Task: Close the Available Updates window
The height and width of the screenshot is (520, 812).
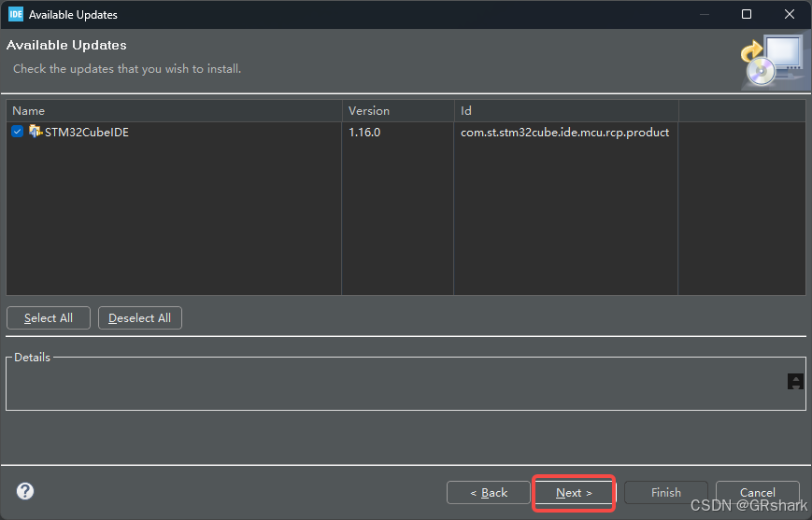Action: (x=790, y=14)
